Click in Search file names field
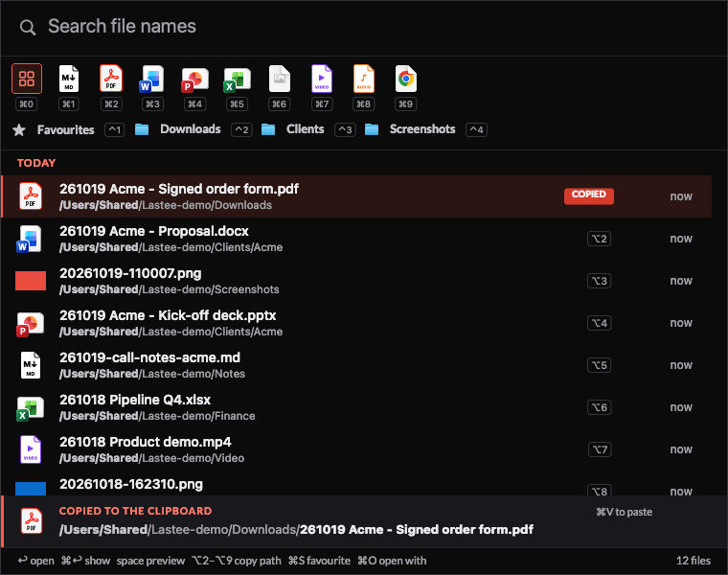The width and height of the screenshot is (728, 575). 364,27
